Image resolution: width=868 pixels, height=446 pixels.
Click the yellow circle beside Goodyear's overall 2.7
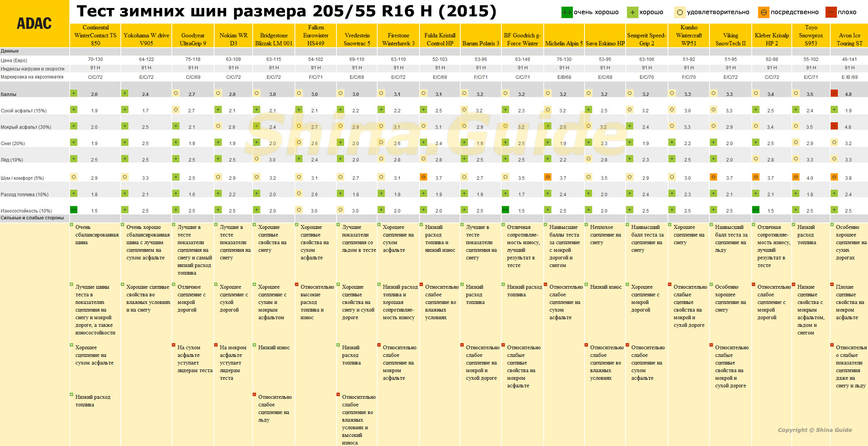pos(176,93)
